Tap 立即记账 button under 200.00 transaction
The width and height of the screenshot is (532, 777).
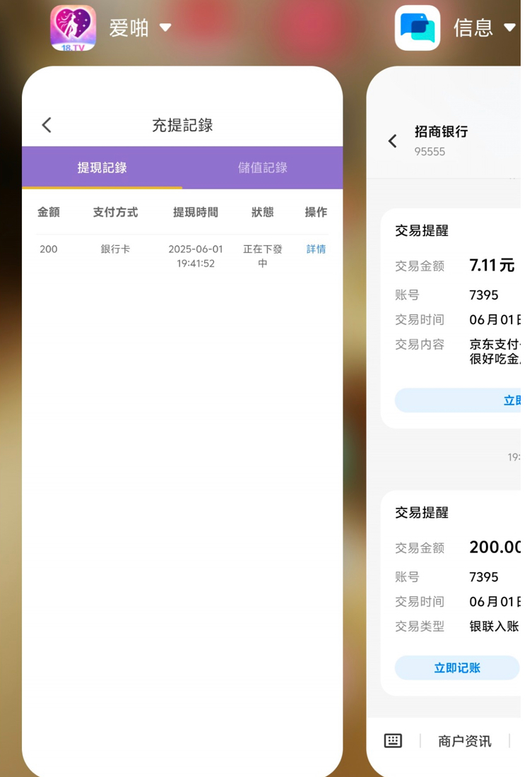click(457, 668)
